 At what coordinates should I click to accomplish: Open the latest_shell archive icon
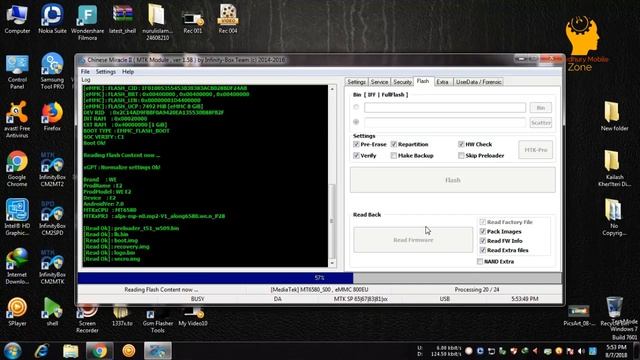pos(122,19)
